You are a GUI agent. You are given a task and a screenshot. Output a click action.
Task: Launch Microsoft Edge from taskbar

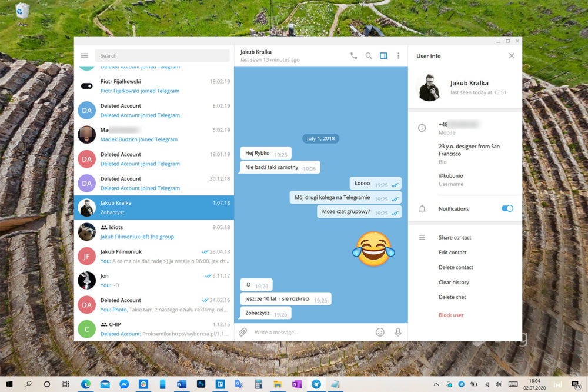[86, 384]
